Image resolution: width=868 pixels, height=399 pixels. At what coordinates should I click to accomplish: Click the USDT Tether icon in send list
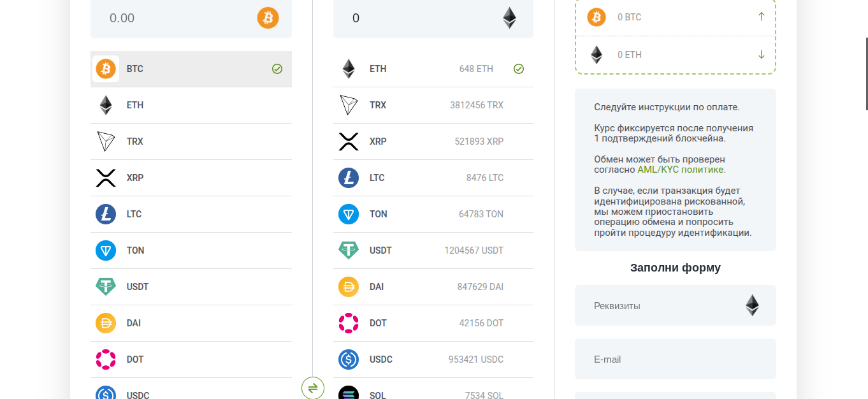pos(106,287)
